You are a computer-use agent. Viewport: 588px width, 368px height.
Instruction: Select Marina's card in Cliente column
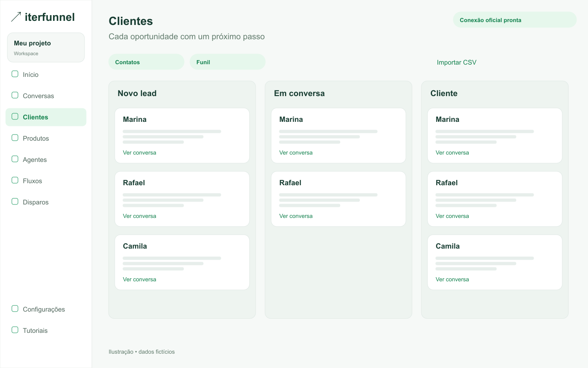pyautogui.click(x=495, y=136)
